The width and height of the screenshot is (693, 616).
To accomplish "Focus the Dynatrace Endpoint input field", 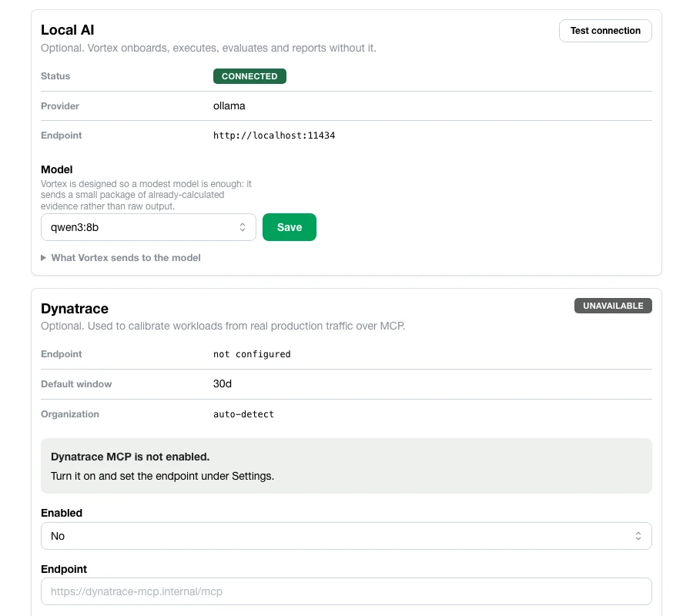I will click(346, 591).
